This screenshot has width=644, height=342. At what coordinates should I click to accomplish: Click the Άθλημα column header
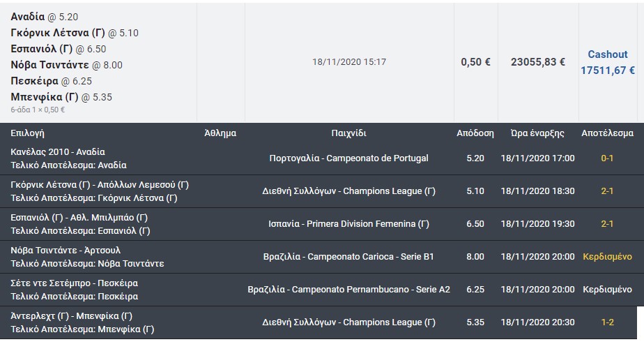pos(220,133)
